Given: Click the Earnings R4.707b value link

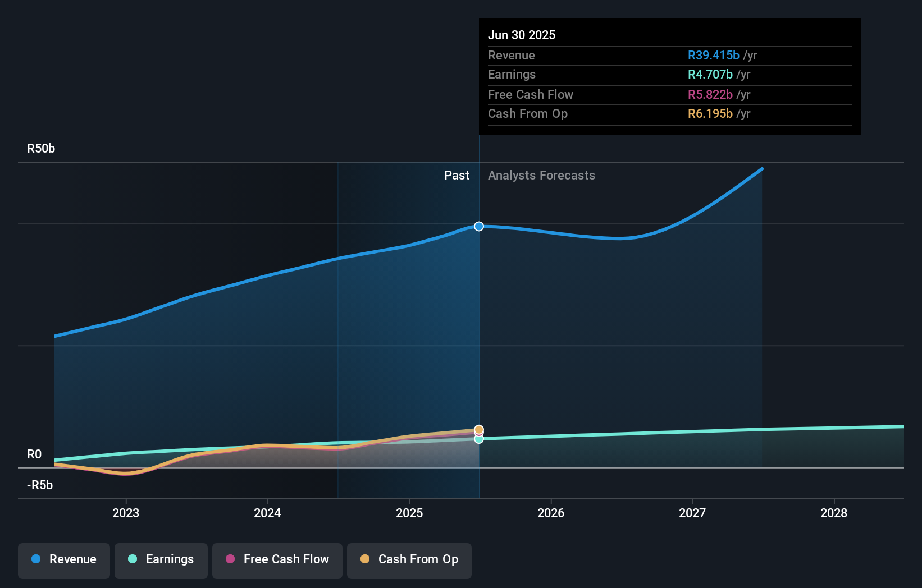Looking at the screenshot, I should click(x=710, y=74).
